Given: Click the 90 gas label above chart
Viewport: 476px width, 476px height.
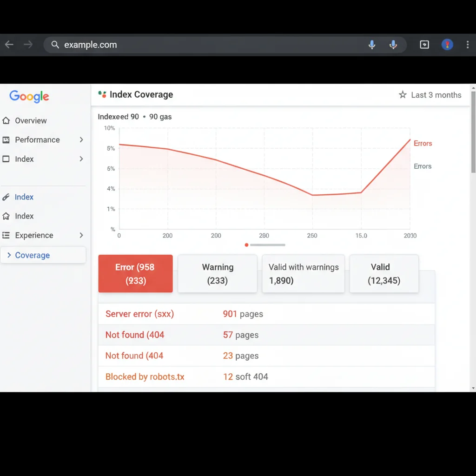Looking at the screenshot, I should (160, 117).
